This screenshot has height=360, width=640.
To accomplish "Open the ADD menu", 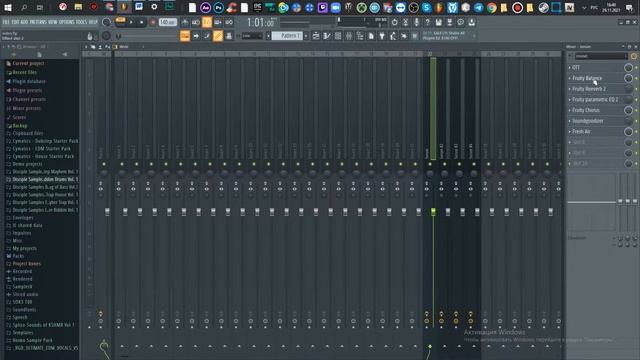I will point(24,22).
